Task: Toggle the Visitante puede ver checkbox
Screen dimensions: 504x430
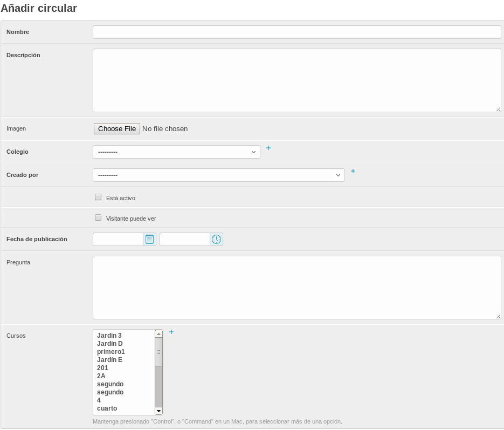Action: coord(98,218)
